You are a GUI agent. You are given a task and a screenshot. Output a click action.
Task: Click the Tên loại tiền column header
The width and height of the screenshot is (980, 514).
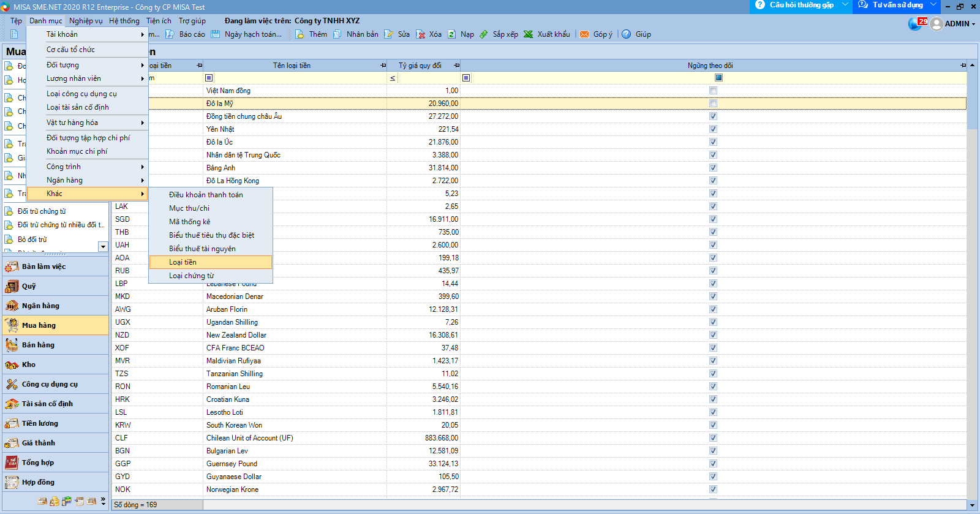(x=295, y=66)
